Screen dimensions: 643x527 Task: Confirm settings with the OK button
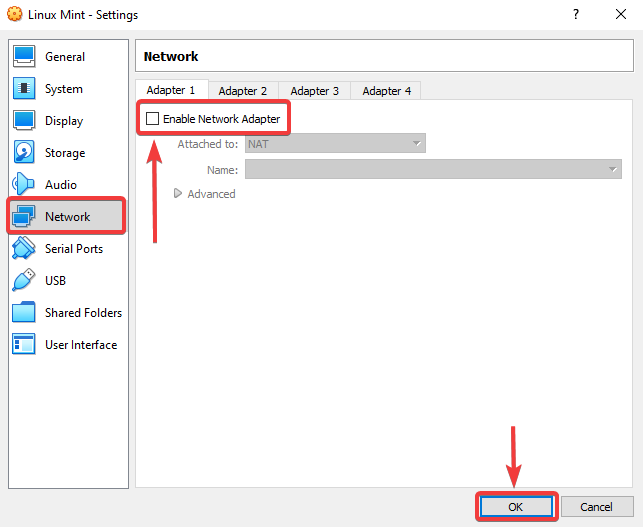point(516,507)
